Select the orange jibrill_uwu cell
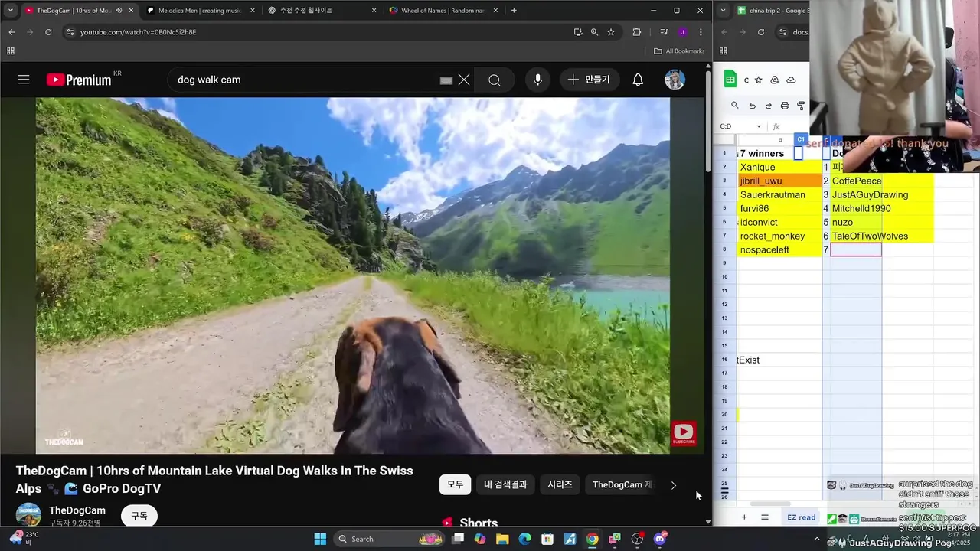This screenshot has width=980, height=551. click(x=779, y=181)
